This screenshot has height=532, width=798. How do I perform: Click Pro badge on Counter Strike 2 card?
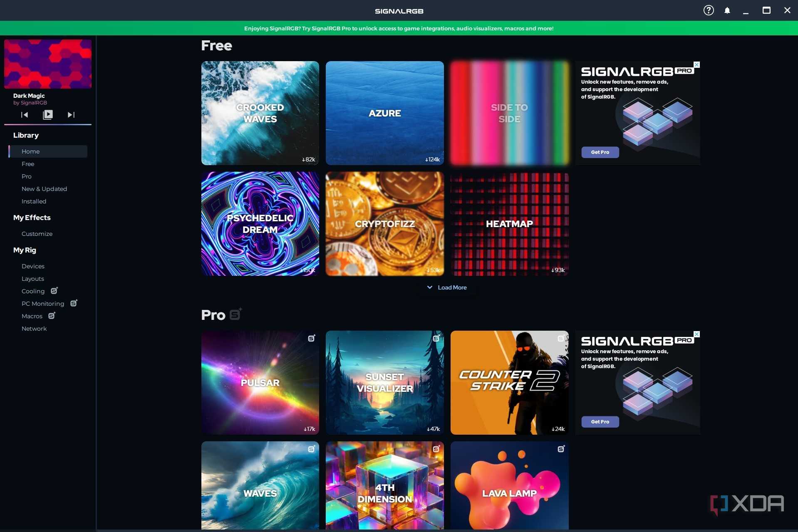tap(561, 338)
